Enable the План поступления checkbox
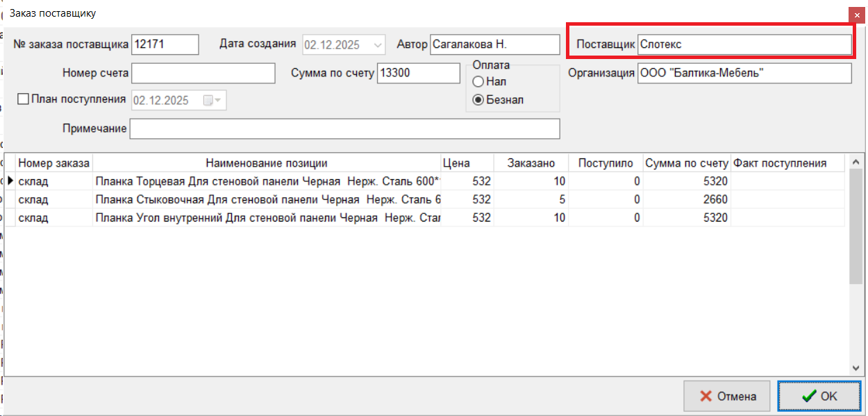 pos(23,99)
